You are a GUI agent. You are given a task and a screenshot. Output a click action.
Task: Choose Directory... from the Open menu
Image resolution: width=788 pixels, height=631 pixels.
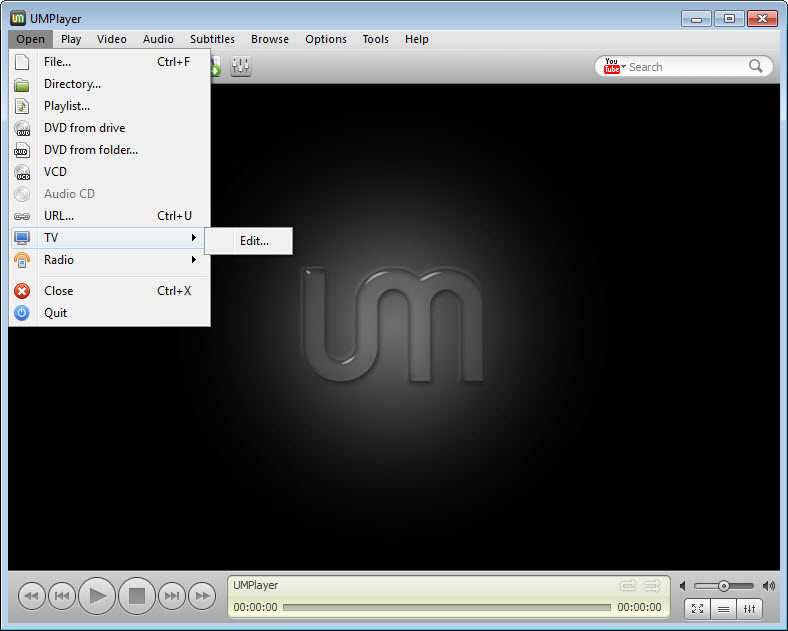[110, 84]
